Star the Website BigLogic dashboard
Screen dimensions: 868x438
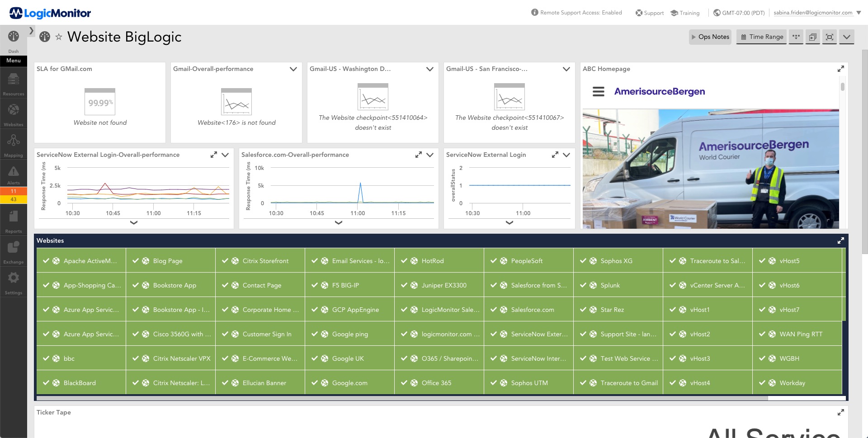coord(59,38)
